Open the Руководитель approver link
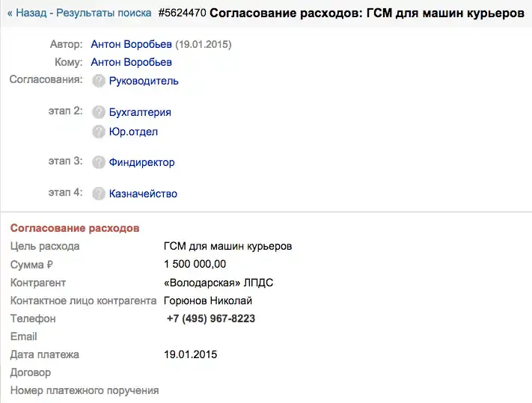Screen dimensions: 532x403 tap(144, 81)
